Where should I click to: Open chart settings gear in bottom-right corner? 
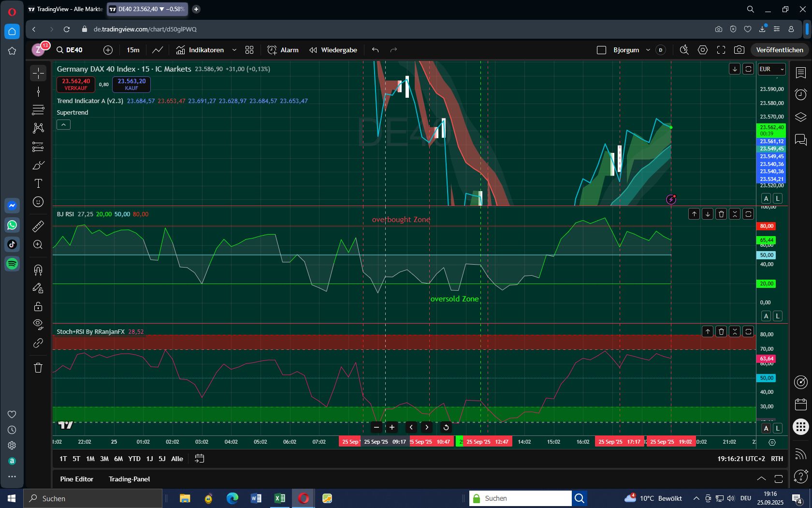point(772,442)
